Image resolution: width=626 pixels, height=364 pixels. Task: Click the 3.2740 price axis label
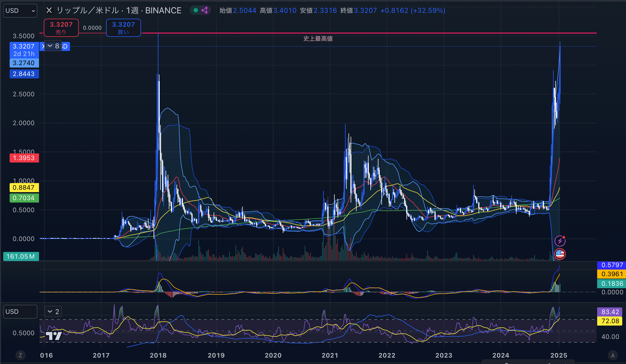coord(24,63)
